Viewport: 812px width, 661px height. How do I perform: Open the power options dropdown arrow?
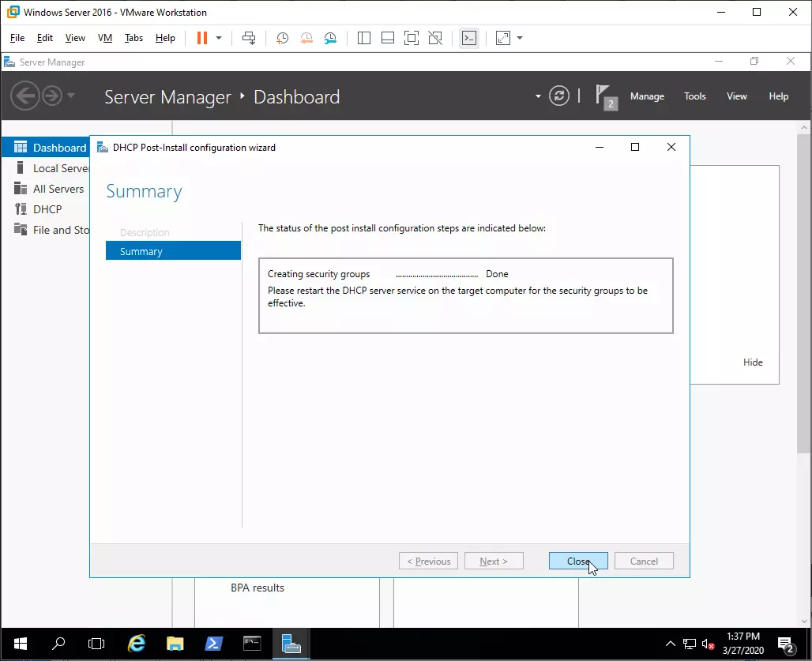coord(219,38)
